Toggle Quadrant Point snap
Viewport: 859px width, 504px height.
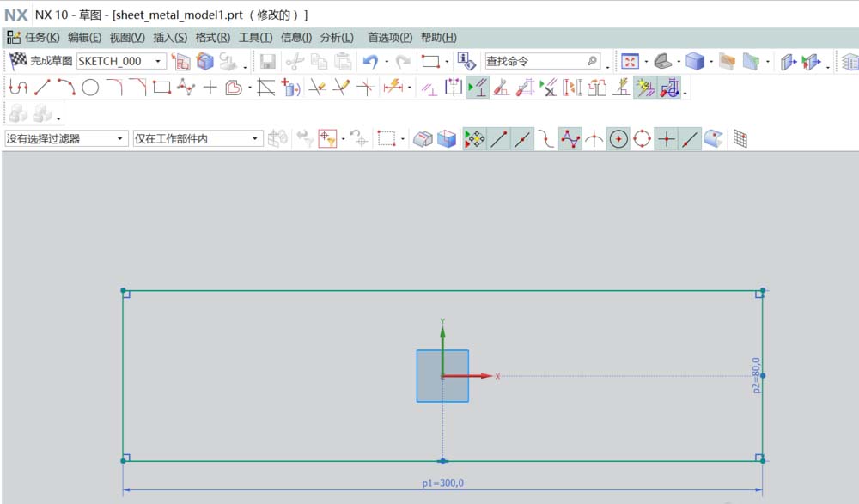[x=642, y=139]
